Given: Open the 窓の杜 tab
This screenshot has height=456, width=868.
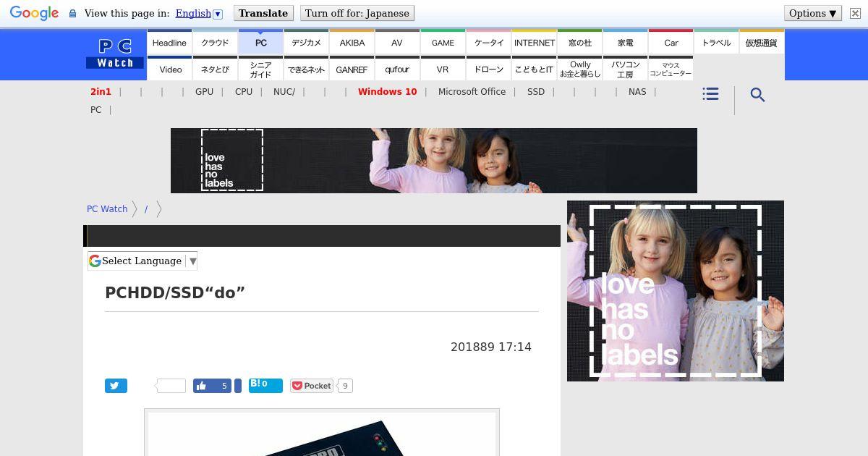Looking at the screenshot, I should (579, 43).
